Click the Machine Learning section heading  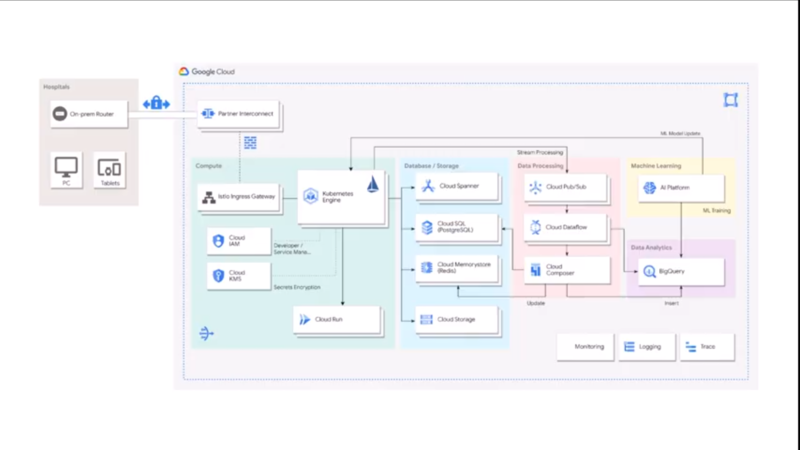click(x=656, y=166)
